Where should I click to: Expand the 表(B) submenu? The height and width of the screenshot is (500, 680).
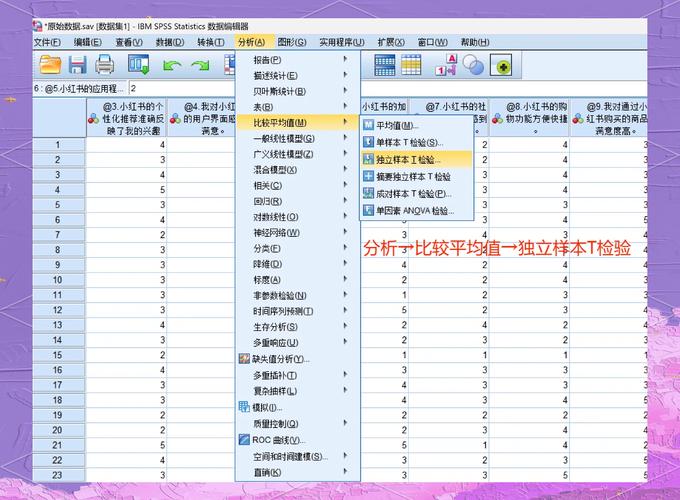point(298,107)
